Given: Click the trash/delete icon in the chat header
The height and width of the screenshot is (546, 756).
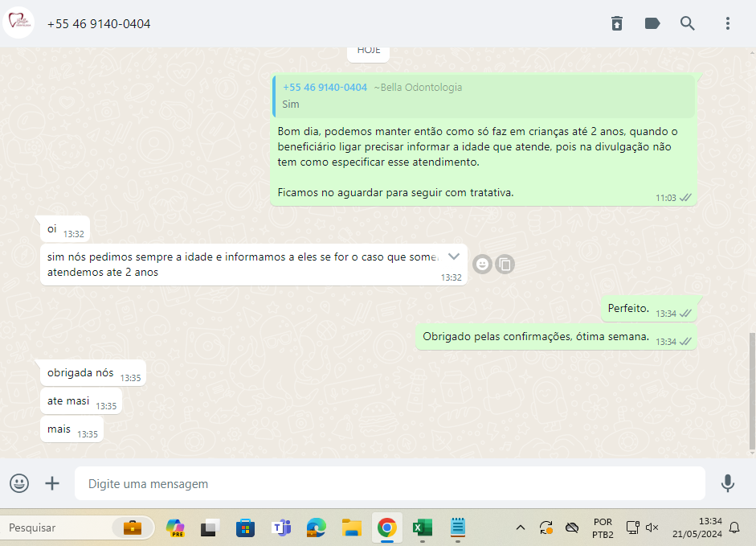Looking at the screenshot, I should (x=617, y=23).
